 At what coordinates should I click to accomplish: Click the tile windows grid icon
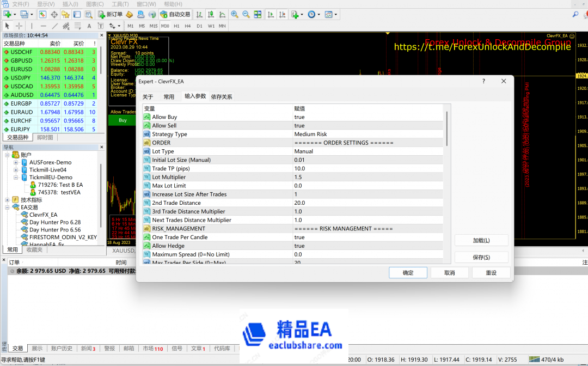point(258,15)
